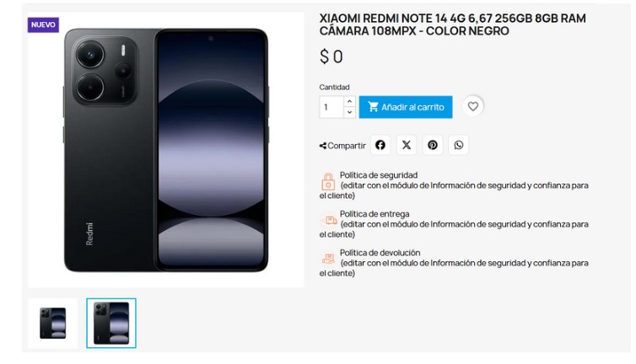
Task: Click the Política de devolución text
Action: [380, 253]
